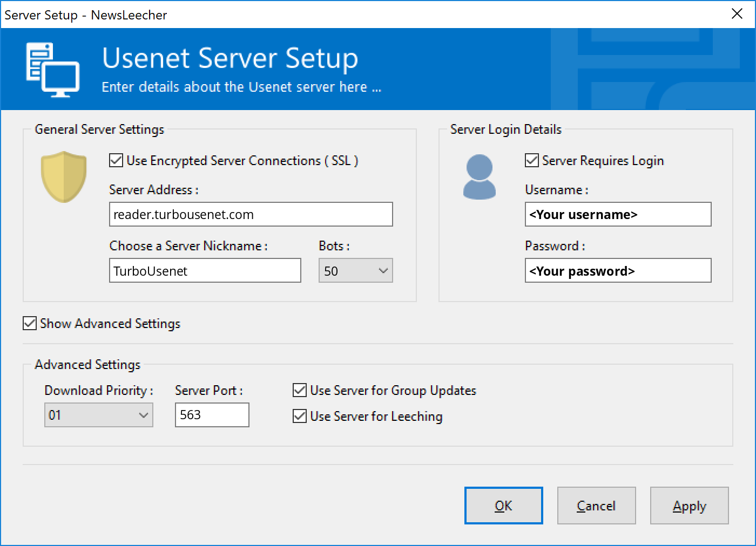Disable Use Server for Group Updates
Viewport: 756px width, 546px height.
(299, 390)
